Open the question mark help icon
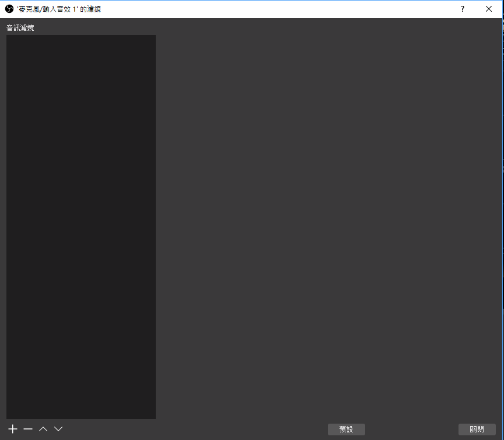504x440 pixels. pyautogui.click(x=462, y=9)
